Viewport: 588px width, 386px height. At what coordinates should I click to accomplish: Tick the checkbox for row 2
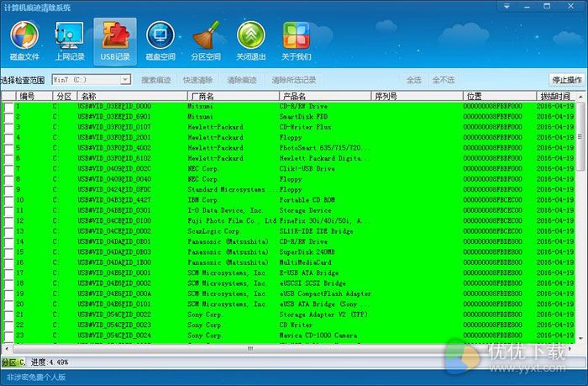click(x=8, y=117)
